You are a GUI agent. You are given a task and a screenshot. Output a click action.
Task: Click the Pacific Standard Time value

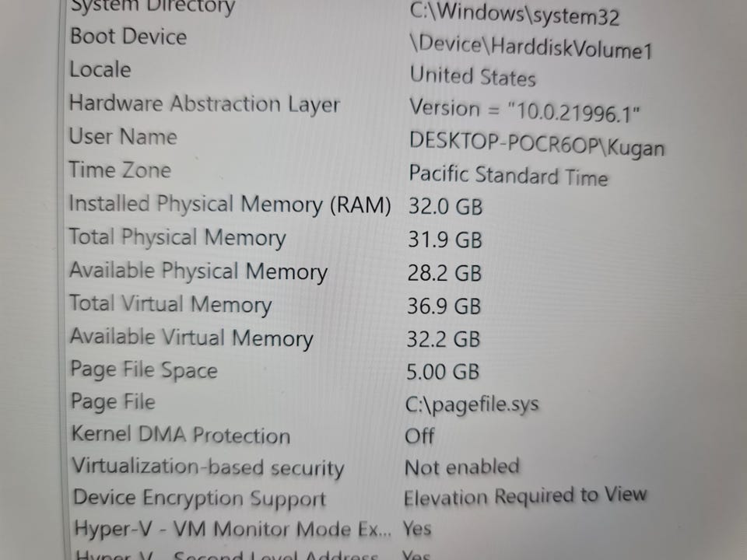point(508,176)
